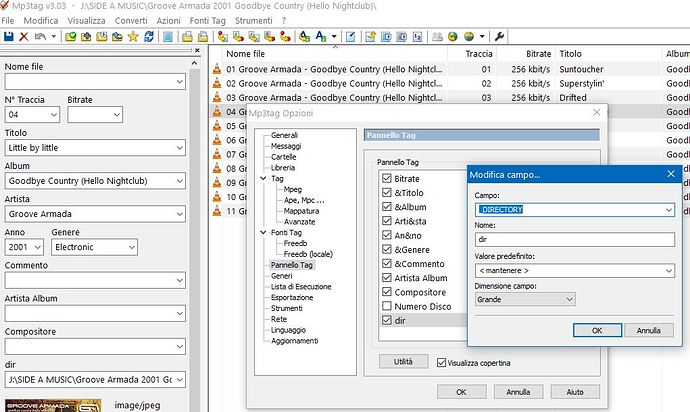Confirm Modifica campo dialog with OK

597,330
